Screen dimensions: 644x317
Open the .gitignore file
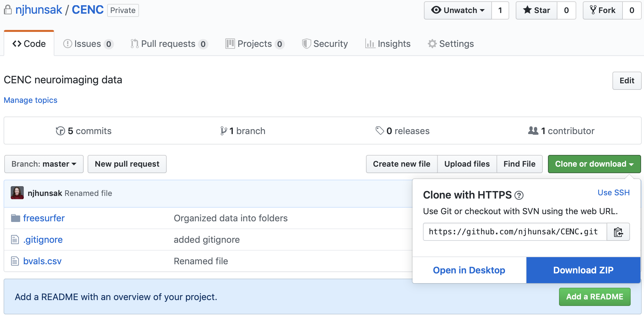tap(43, 240)
